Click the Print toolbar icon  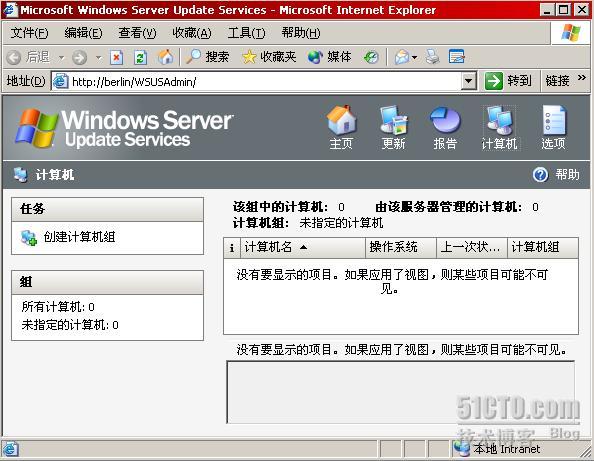coord(432,57)
